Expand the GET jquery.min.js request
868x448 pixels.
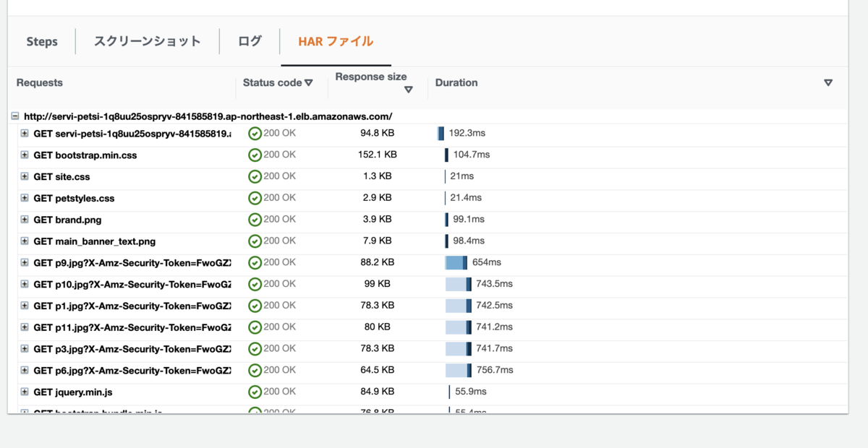click(x=25, y=392)
